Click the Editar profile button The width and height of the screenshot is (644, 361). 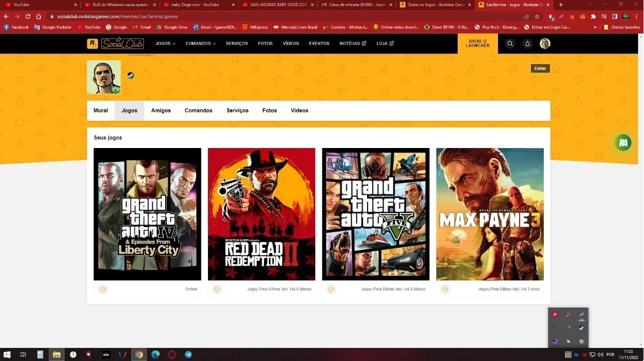[540, 68]
